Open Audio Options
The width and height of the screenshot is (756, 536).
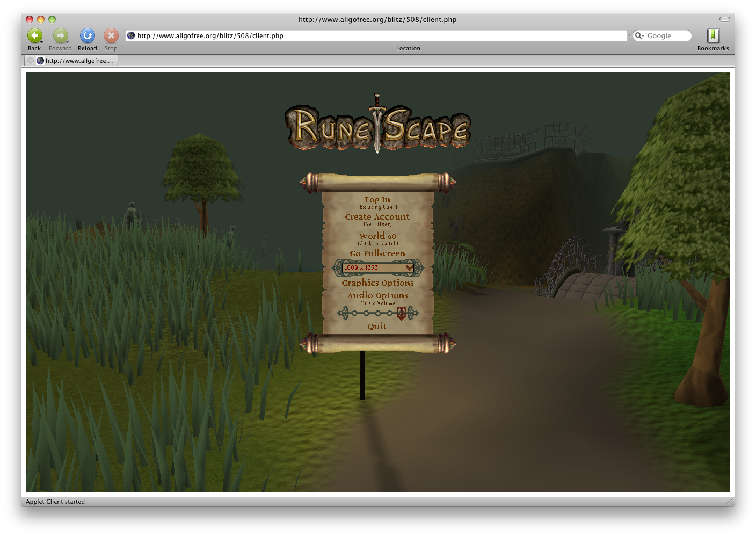point(377,295)
